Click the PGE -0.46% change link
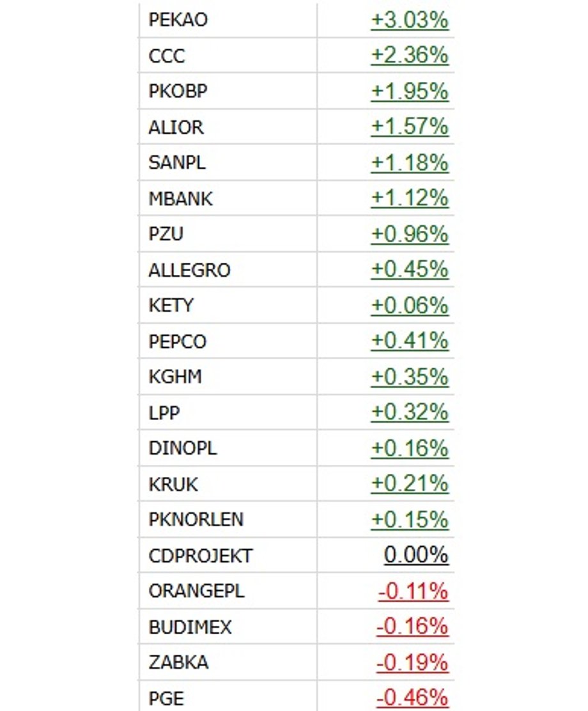 coord(412,698)
